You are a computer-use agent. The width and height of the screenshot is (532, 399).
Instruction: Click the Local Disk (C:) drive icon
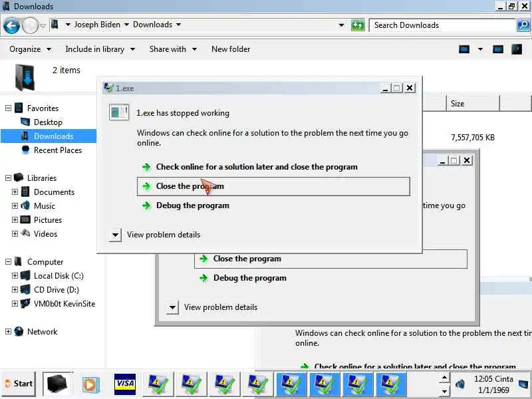pyautogui.click(x=25, y=275)
